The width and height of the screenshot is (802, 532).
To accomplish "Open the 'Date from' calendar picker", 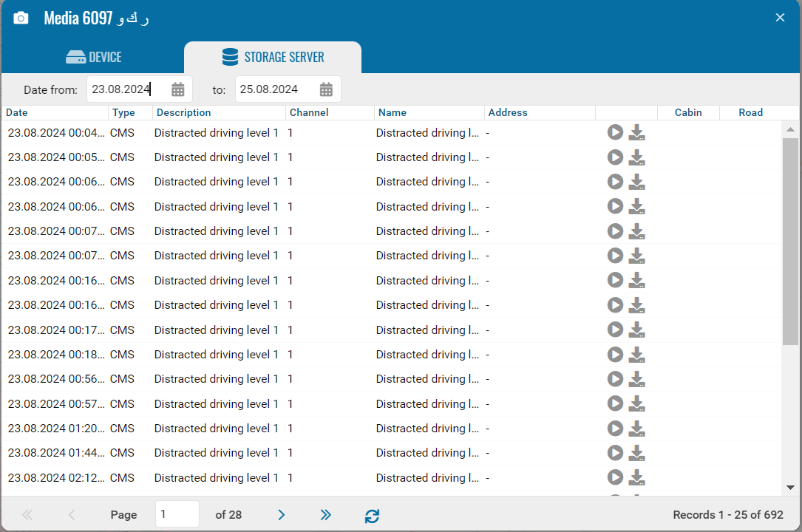I will point(178,89).
